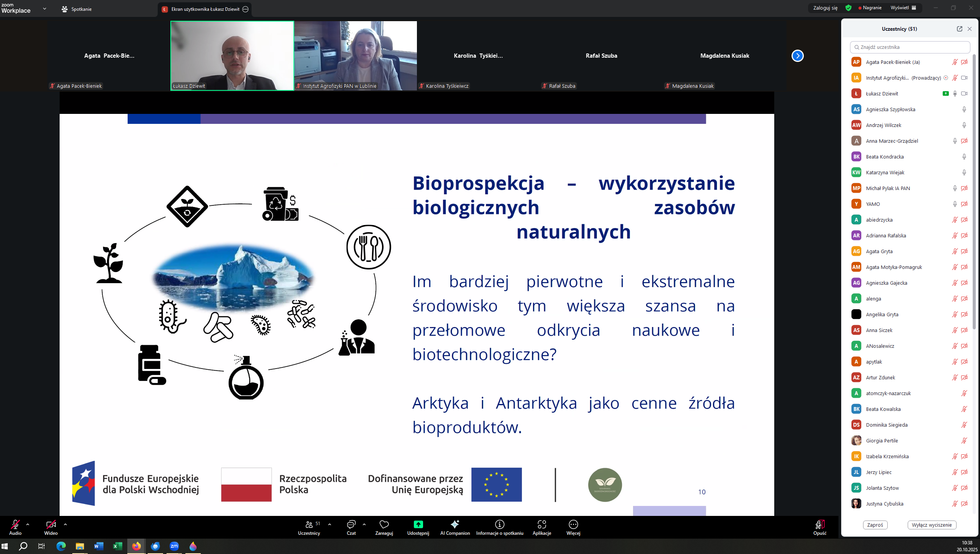Click the Opuść leave meeting icon
The height and width of the screenshot is (554, 980).
(819, 525)
